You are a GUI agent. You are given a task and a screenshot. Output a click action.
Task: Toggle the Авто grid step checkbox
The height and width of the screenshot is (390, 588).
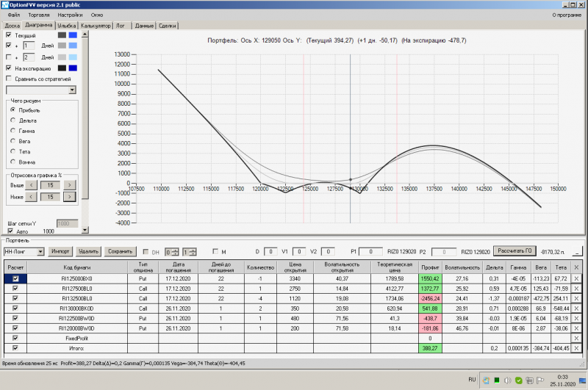10,231
